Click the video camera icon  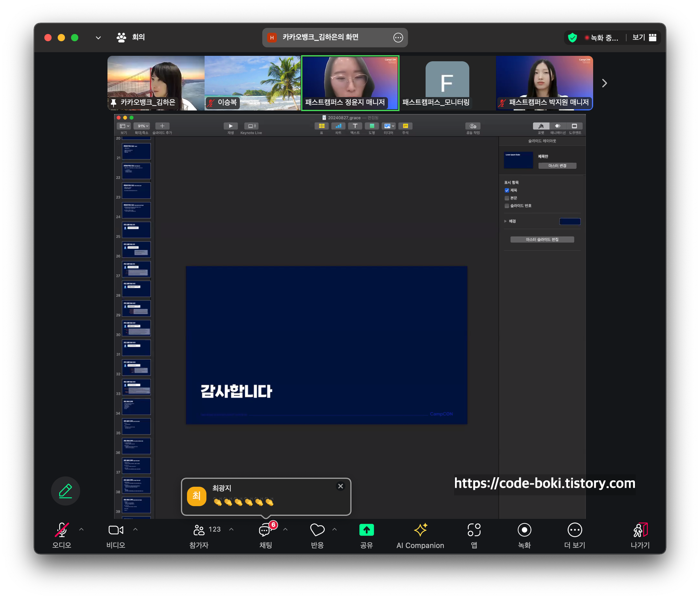(x=115, y=530)
